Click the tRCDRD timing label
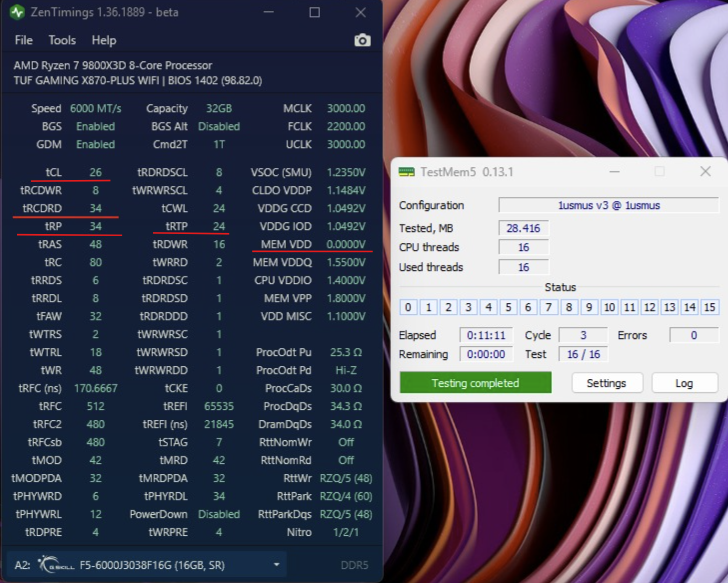Image resolution: width=728 pixels, height=583 pixels. coord(42,208)
